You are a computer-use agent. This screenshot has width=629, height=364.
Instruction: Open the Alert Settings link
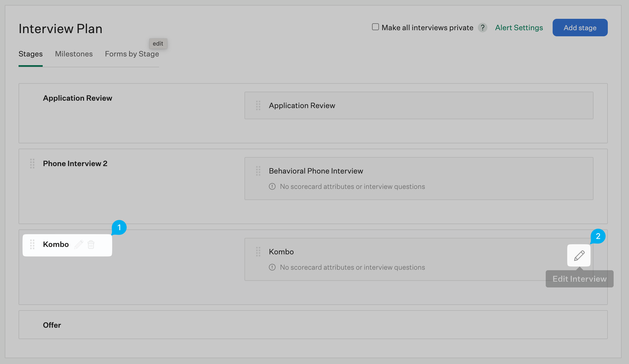[x=519, y=28]
